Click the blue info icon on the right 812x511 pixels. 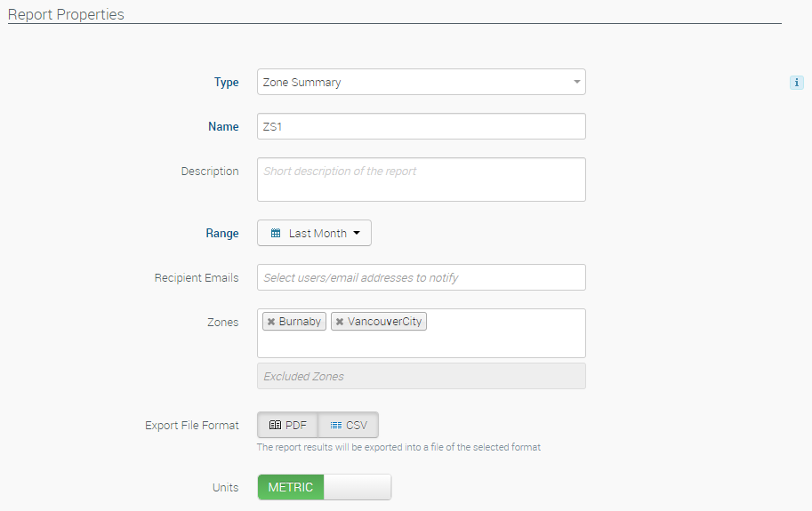point(796,83)
